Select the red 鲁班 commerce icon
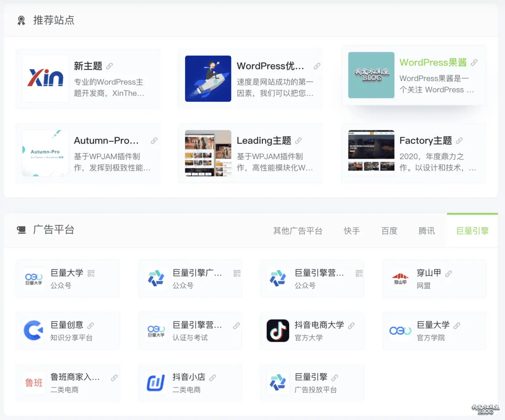This screenshot has width=505, height=420. [x=34, y=383]
